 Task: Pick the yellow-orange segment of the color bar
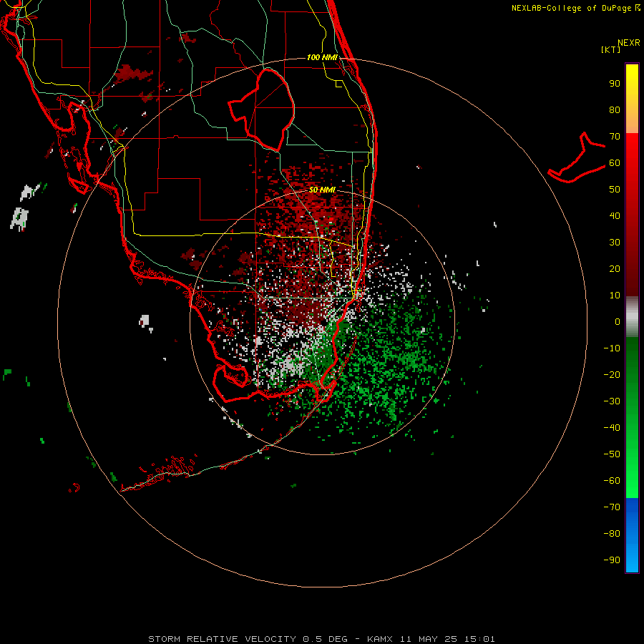pos(632,99)
